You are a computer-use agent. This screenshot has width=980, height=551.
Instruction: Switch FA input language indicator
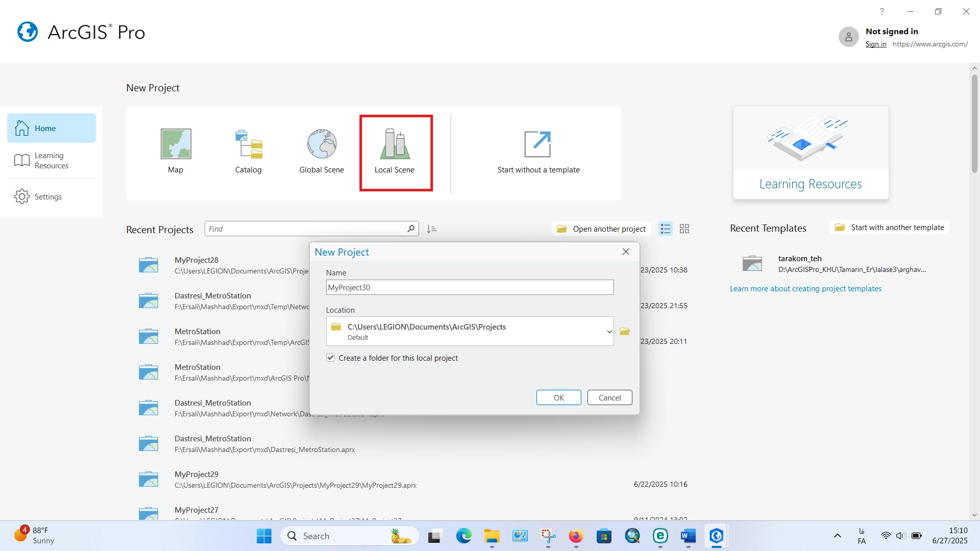pyautogui.click(x=862, y=536)
